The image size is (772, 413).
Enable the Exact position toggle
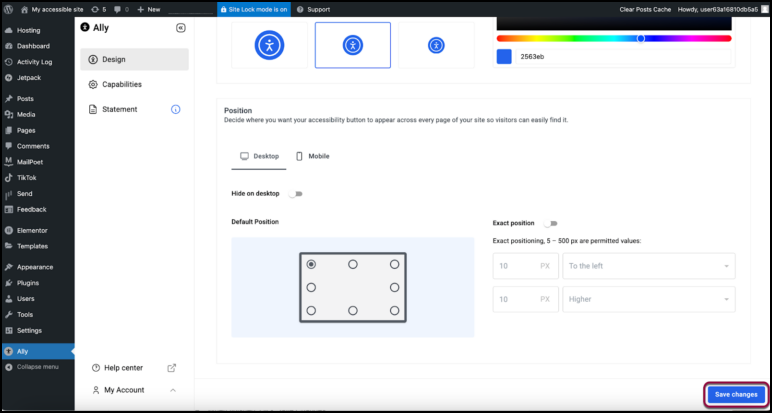tap(550, 223)
